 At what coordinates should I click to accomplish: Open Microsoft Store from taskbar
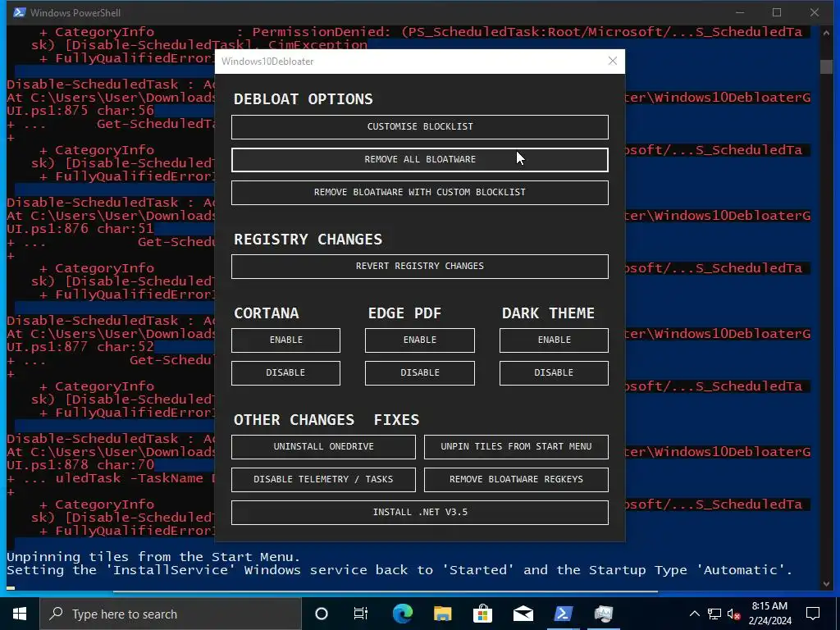point(482,614)
